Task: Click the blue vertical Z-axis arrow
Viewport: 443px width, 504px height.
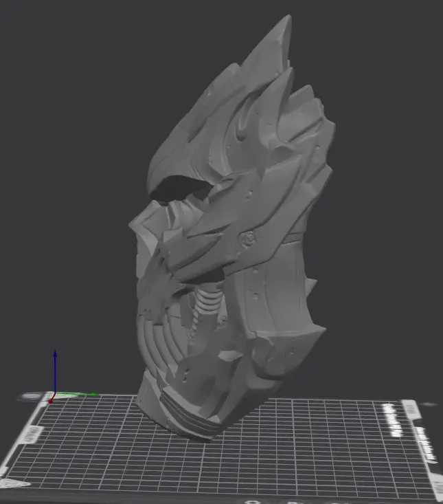Action: (55, 371)
